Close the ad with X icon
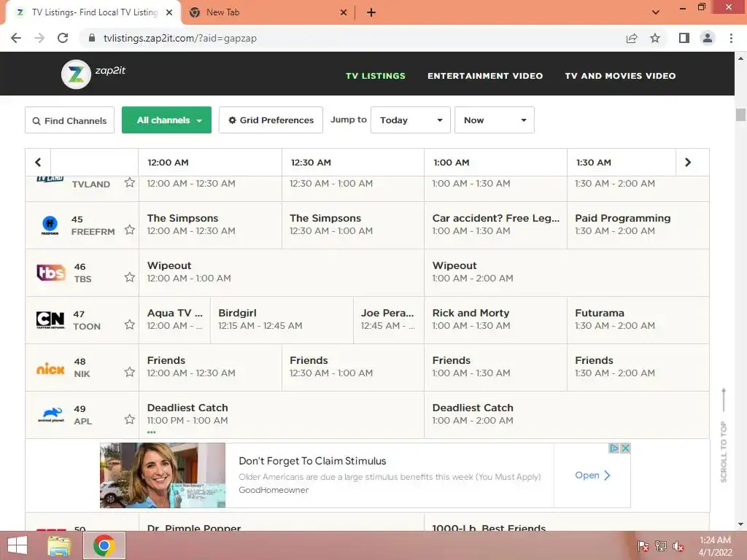Image resolution: width=747 pixels, height=560 pixels. pos(625,448)
